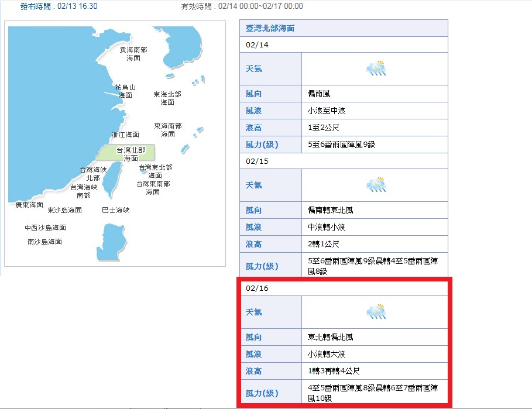Click the 02/16 weather thunderstorm icon
Viewport: 532px width, 409px height.
(x=376, y=312)
